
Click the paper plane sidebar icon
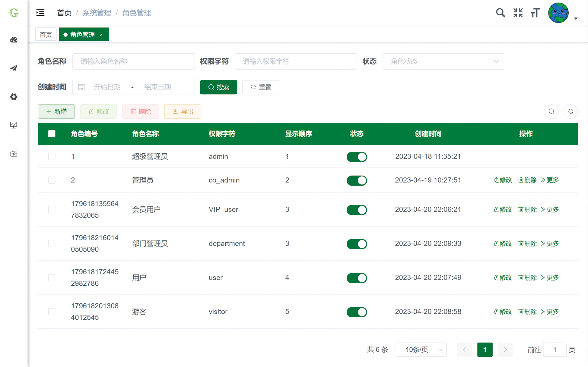(x=14, y=68)
